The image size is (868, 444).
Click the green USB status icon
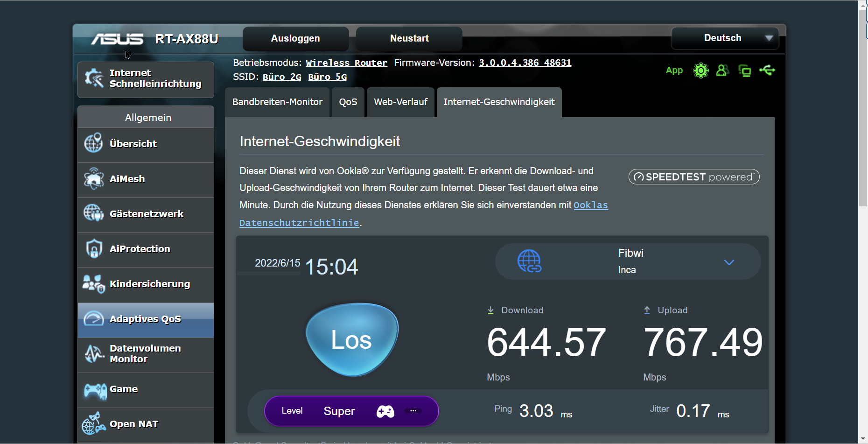click(x=767, y=70)
